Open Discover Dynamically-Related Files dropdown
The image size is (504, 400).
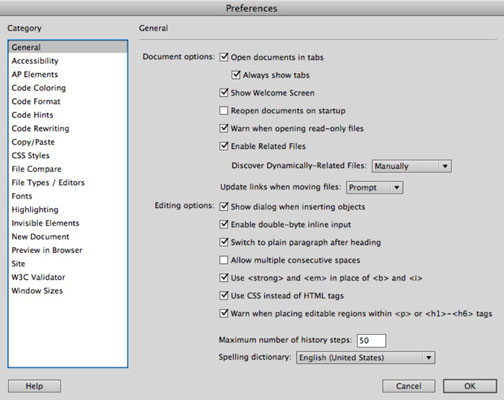[412, 166]
